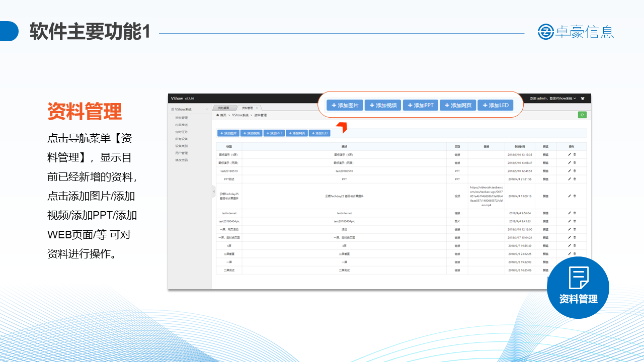Open 内容推送 in the sidebar
The height and width of the screenshot is (362, 644).
click(182, 125)
